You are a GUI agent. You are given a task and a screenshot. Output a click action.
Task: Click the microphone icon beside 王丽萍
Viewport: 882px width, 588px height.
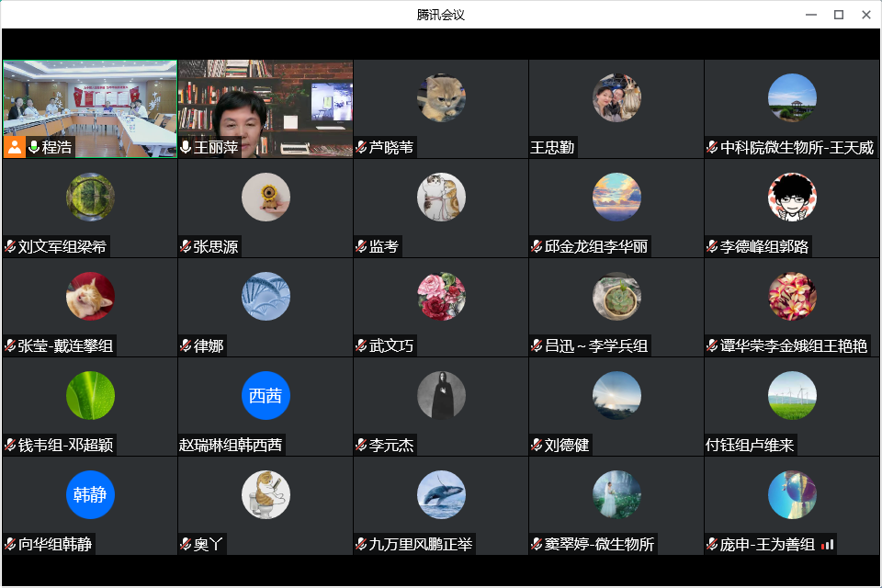point(186,147)
